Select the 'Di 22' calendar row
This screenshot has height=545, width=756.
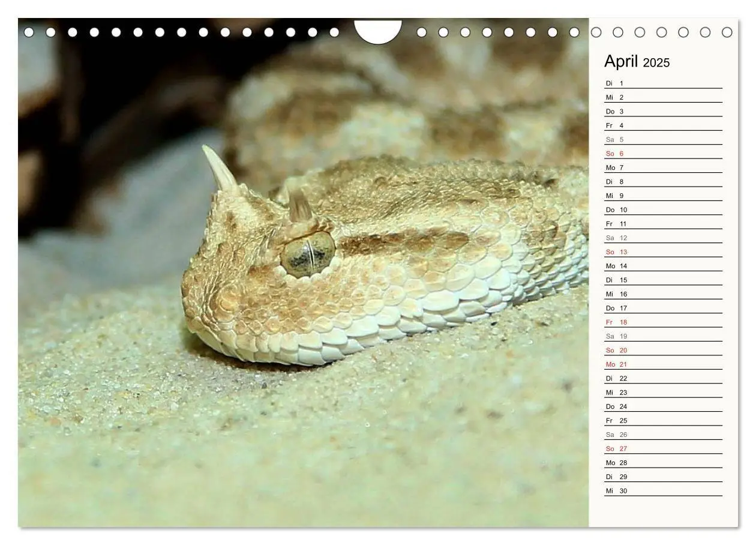[x=663, y=378]
